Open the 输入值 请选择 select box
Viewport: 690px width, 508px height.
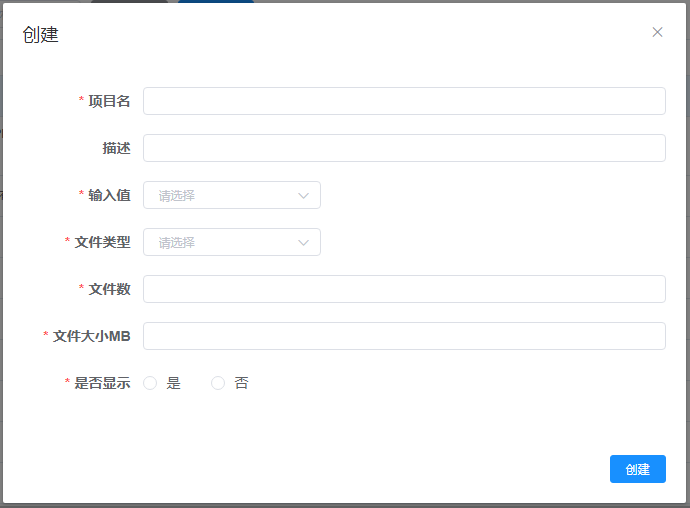(x=222, y=196)
